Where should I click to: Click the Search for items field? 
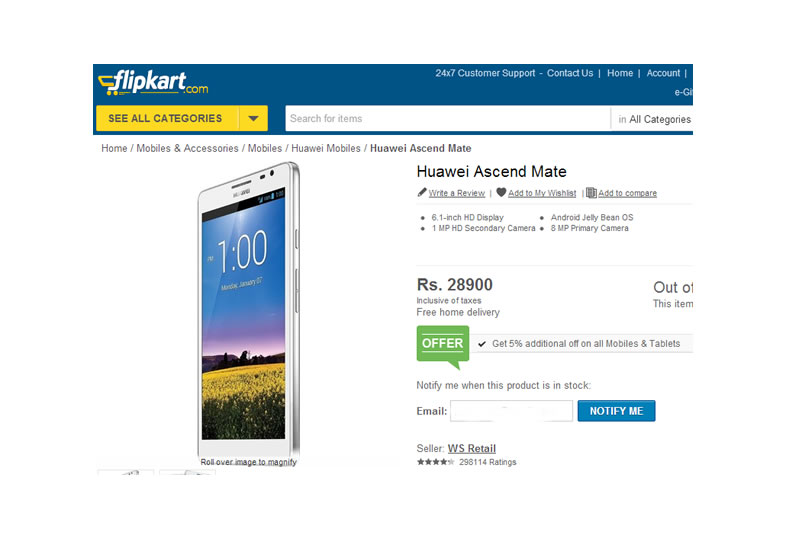click(448, 119)
